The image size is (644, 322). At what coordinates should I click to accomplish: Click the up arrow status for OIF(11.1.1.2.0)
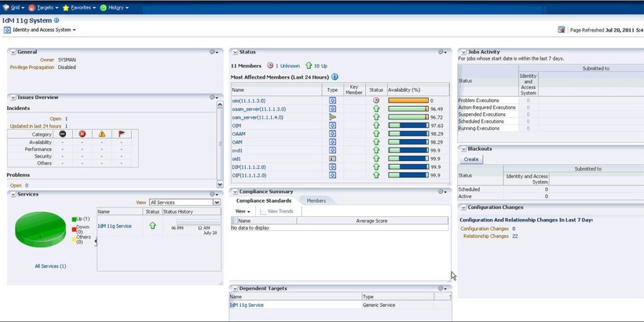tap(376, 175)
